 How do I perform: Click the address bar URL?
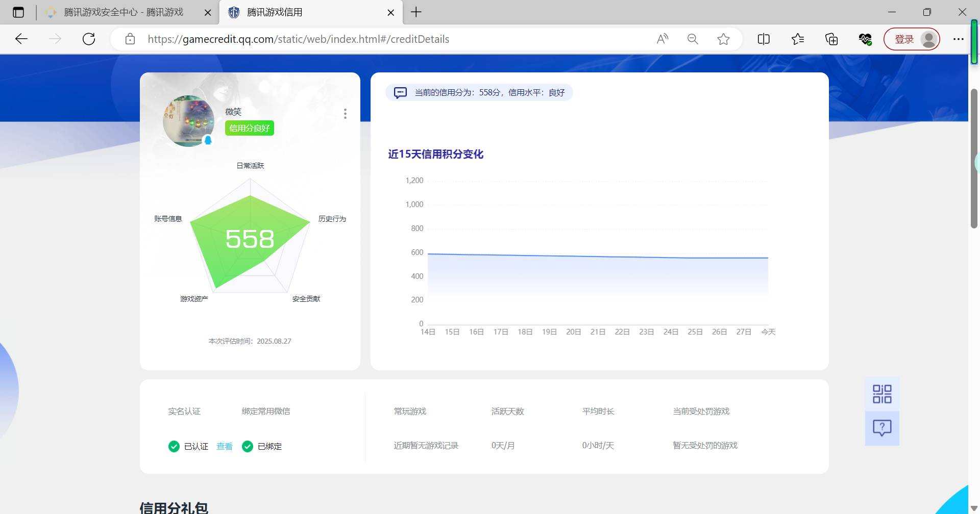(x=299, y=39)
